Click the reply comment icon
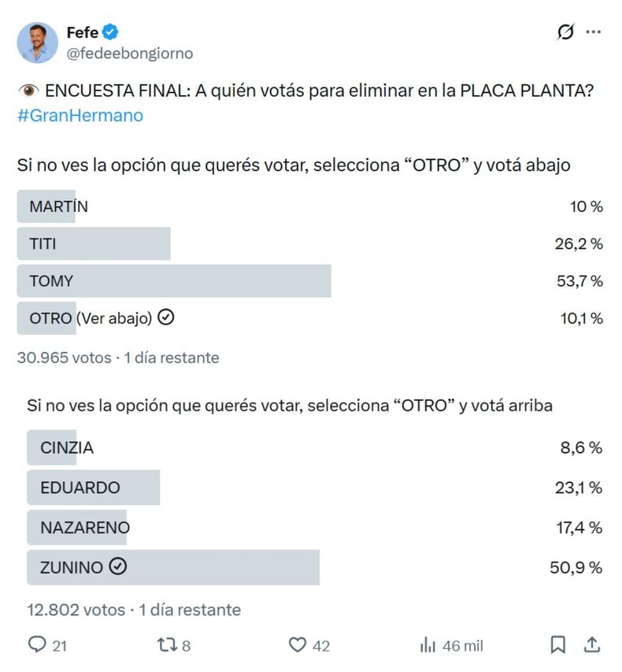Viewport: 622px width, 672px height. coord(37,645)
